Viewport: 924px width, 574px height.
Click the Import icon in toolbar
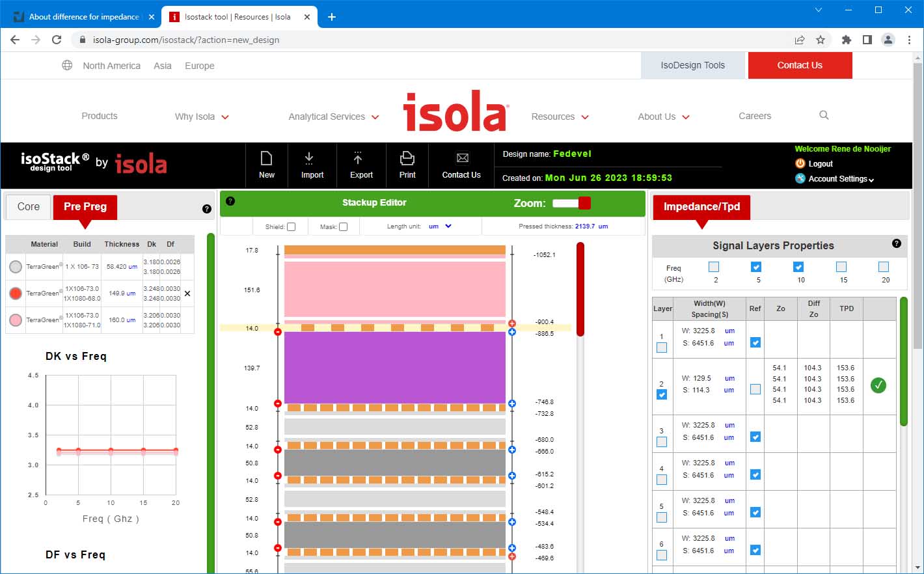(309, 159)
